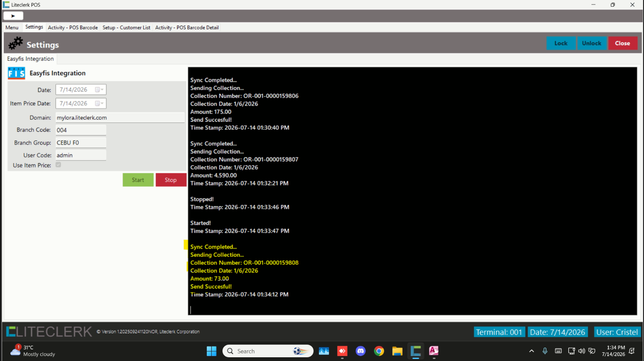This screenshot has height=361, width=644.
Task: Open the Setup - Customer List tab
Action: [x=127, y=27]
